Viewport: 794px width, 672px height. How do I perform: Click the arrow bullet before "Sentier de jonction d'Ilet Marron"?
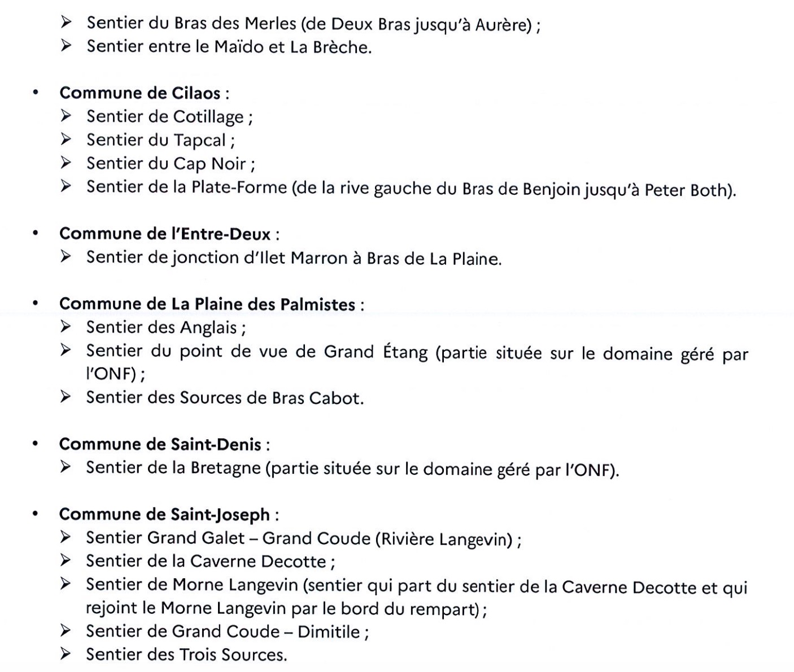(67, 257)
